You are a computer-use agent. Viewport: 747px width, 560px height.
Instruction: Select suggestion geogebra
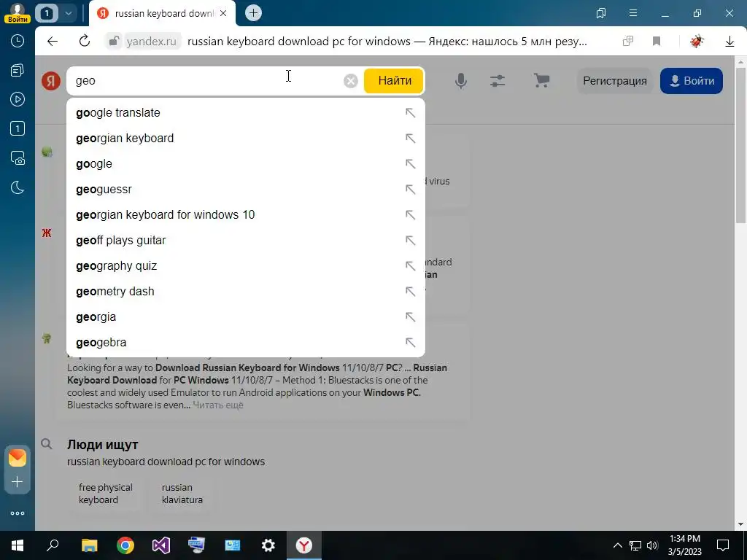tap(245, 343)
